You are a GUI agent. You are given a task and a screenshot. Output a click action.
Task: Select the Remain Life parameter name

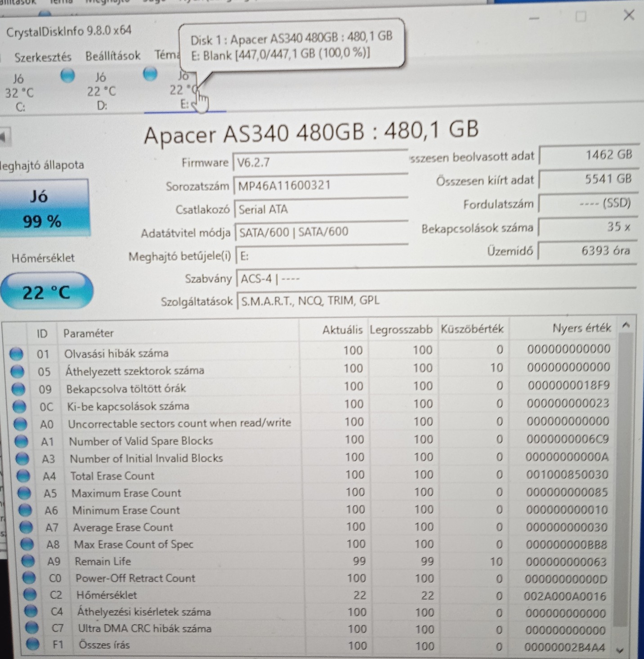tap(103, 561)
